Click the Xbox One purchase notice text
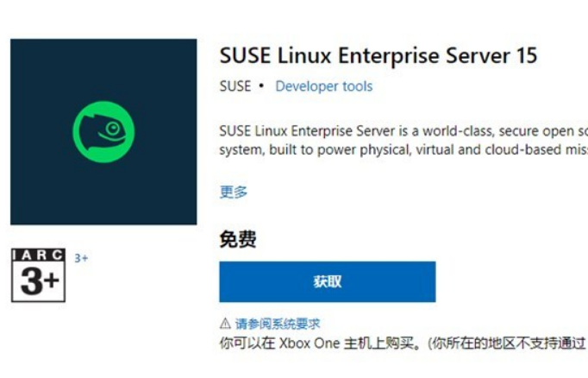 click(x=403, y=343)
